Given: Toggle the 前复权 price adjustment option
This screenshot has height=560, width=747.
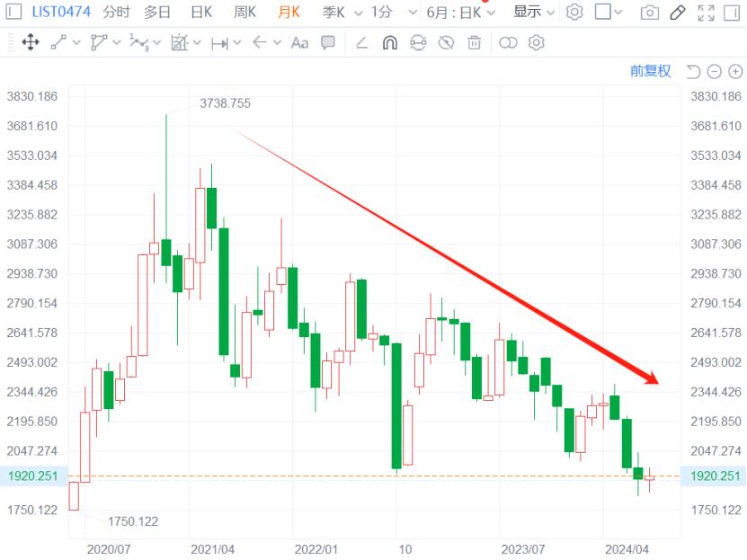Looking at the screenshot, I should click(650, 71).
